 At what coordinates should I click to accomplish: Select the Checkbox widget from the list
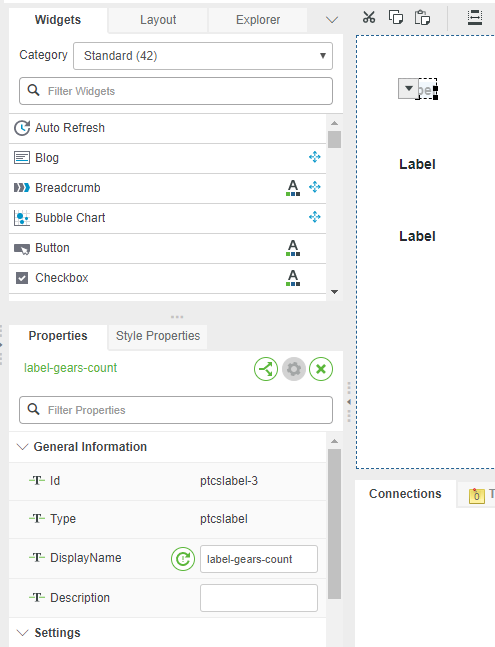click(x=167, y=278)
